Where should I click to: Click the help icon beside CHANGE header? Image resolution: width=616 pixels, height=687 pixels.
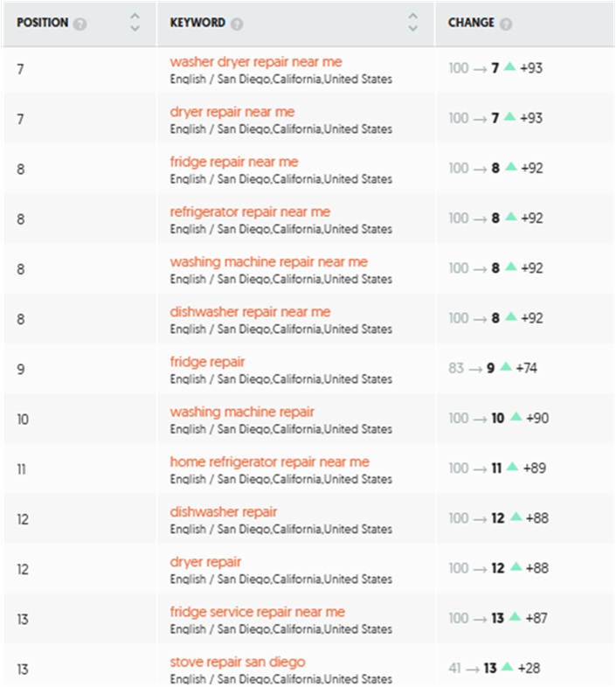tap(506, 24)
